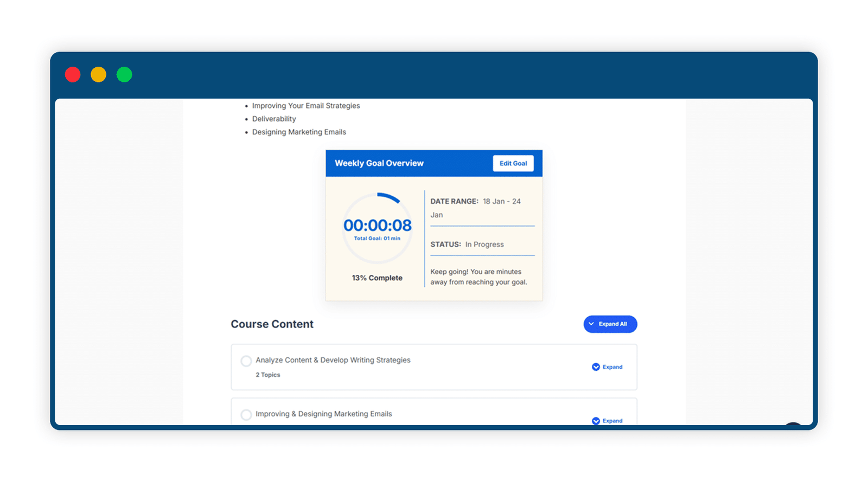This screenshot has width=868, height=482.
Task: Click the green window dot
Action: 124,74
